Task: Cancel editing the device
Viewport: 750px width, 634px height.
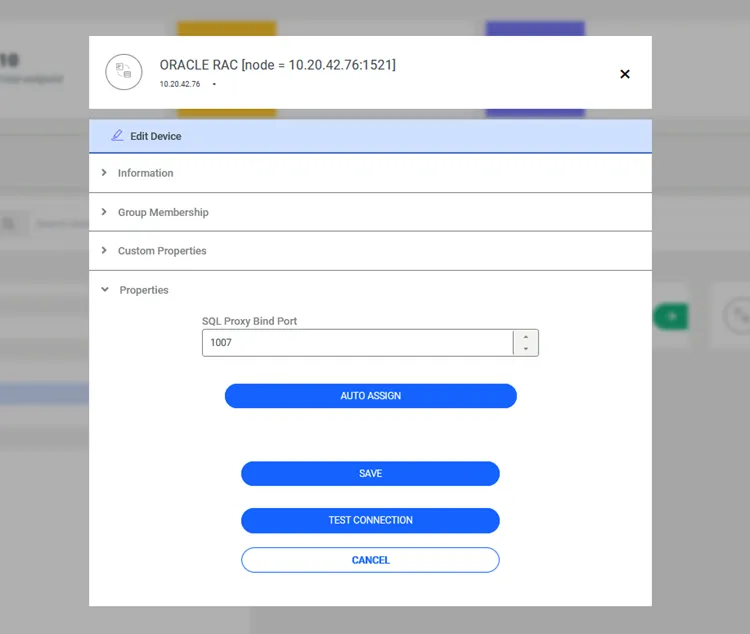Action: pyautogui.click(x=370, y=560)
